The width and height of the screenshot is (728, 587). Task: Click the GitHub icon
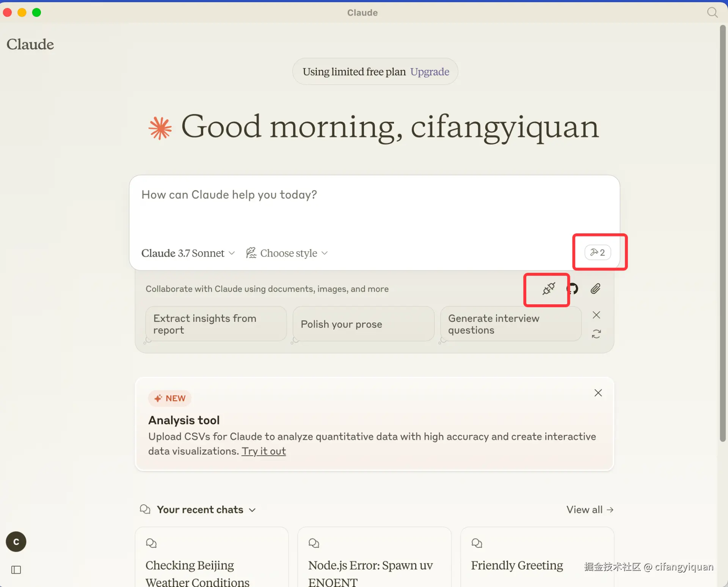(x=573, y=289)
